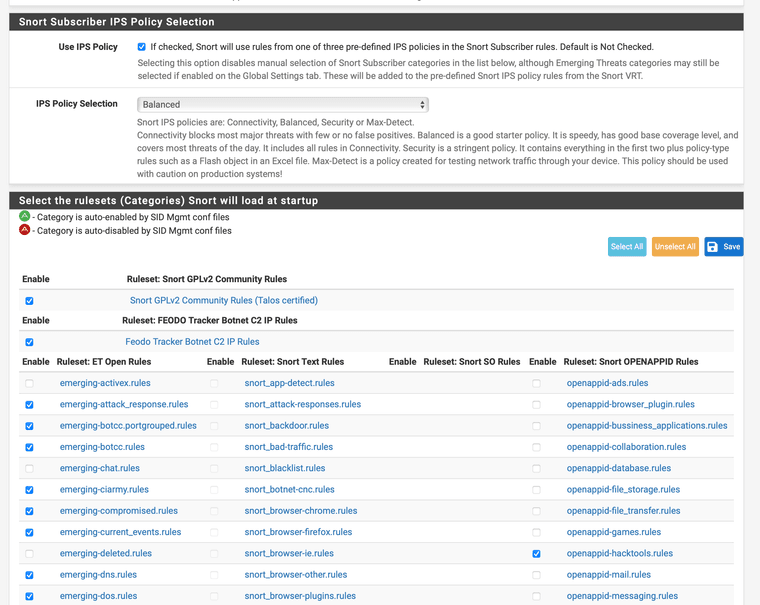Open emerging-botcc.rules link

[102, 447]
